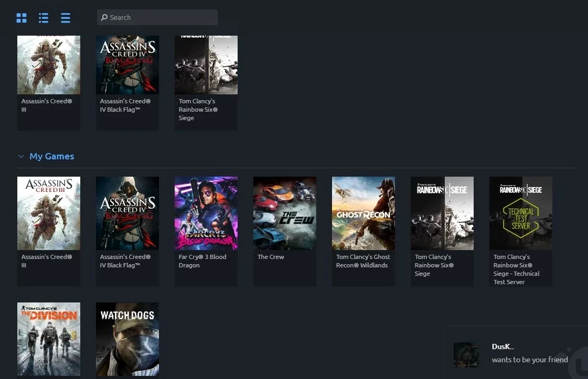Click the search magnifier icon

[104, 17]
